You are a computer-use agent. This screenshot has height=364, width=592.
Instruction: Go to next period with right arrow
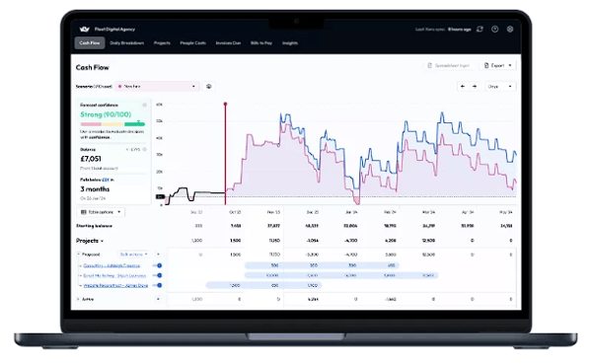pyautogui.click(x=475, y=87)
